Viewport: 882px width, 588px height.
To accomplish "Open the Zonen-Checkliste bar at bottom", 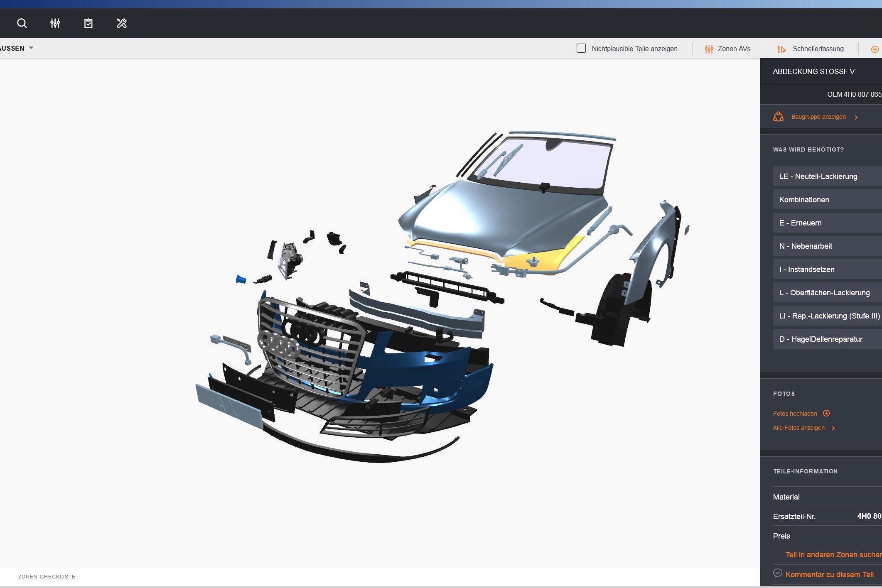I will [x=47, y=576].
